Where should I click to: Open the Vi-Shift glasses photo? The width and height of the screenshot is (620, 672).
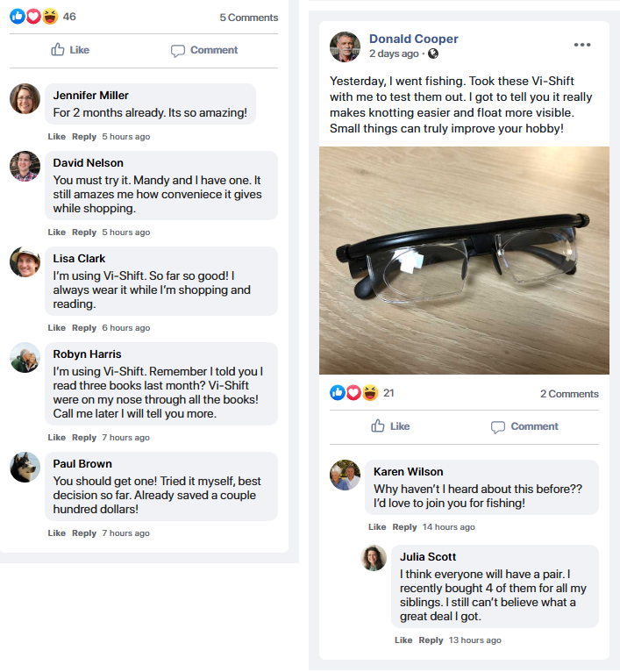(464, 260)
